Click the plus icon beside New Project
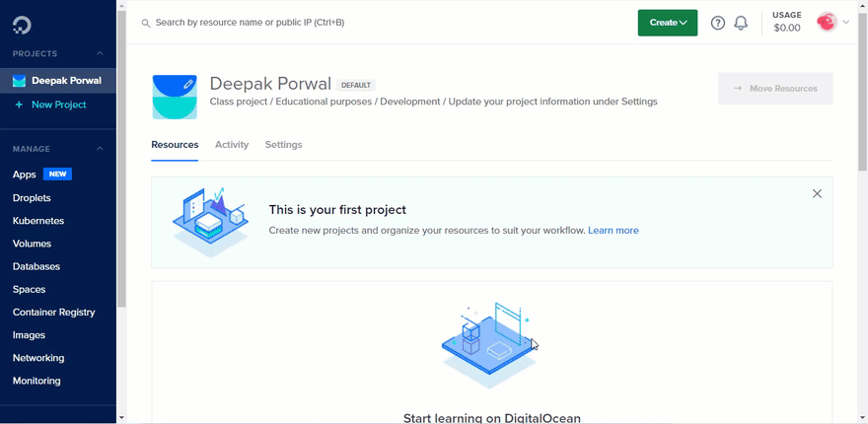The image size is (868, 424). (19, 105)
